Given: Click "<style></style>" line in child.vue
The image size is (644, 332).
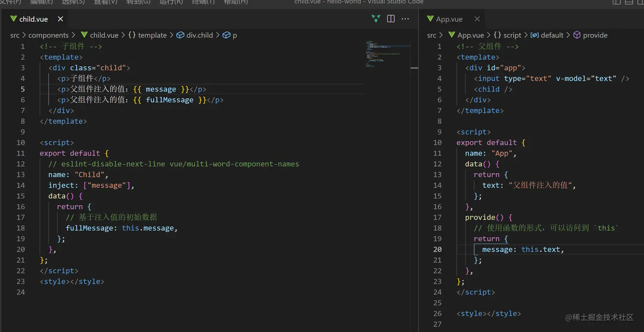Looking at the screenshot, I should point(72,281).
